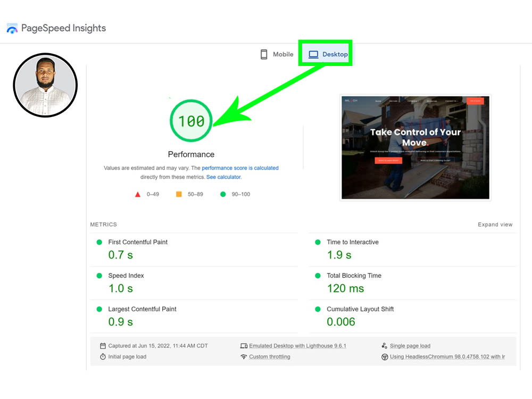Open 'Using HeadlessChromium 98.0.4758.102' link
The width and height of the screenshot is (532, 399).
coord(447,356)
